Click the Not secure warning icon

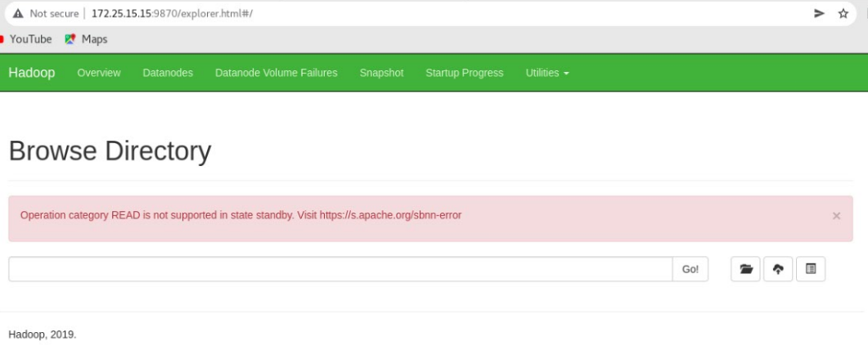18,13
